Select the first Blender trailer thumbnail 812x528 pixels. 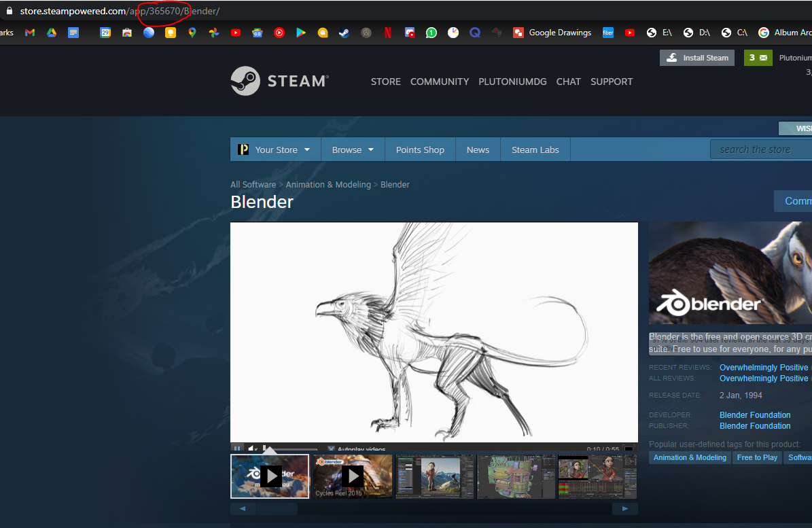[270, 476]
